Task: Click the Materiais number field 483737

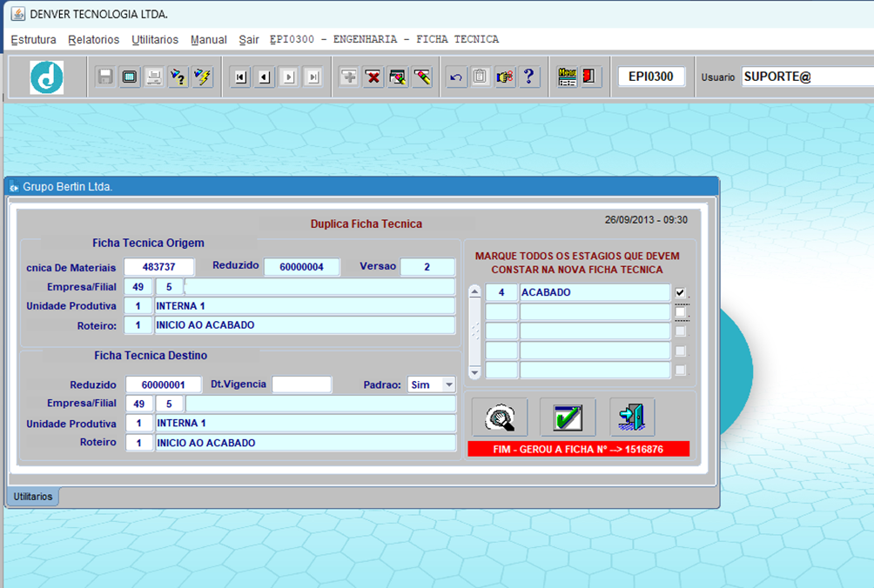Action: pyautogui.click(x=158, y=267)
